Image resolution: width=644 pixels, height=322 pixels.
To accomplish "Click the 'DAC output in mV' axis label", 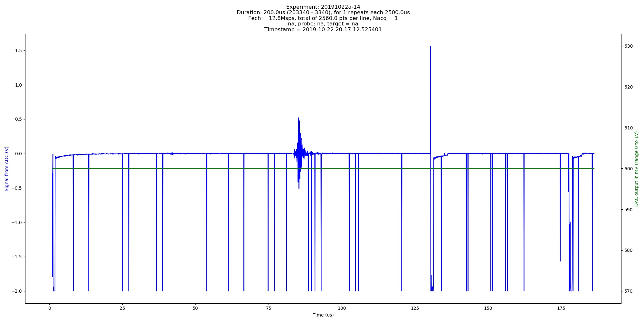I will [x=636, y=169].
